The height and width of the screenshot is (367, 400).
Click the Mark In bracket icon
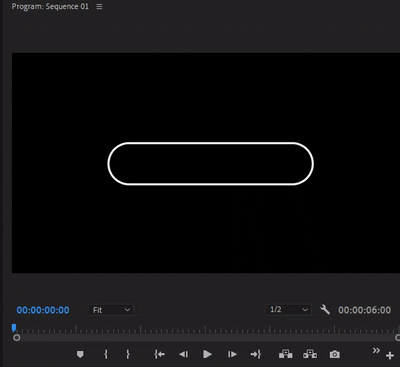(106, 354)
